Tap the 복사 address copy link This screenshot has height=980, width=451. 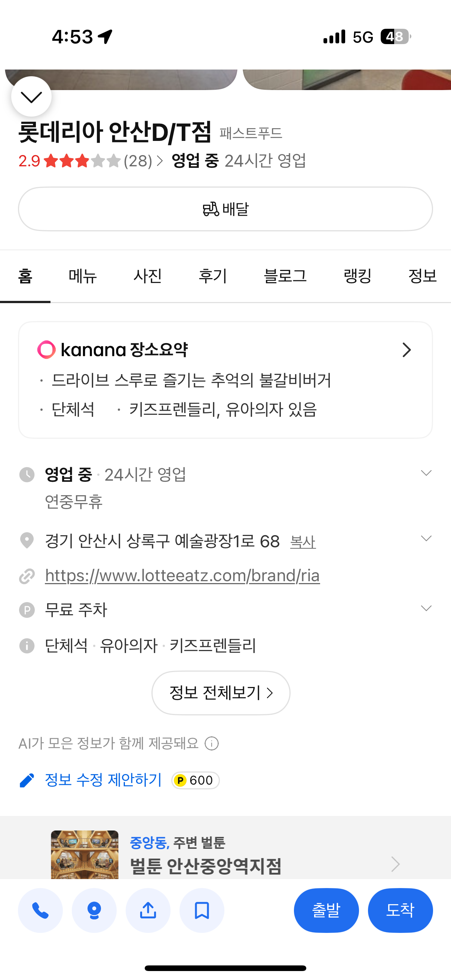(303, 542)
